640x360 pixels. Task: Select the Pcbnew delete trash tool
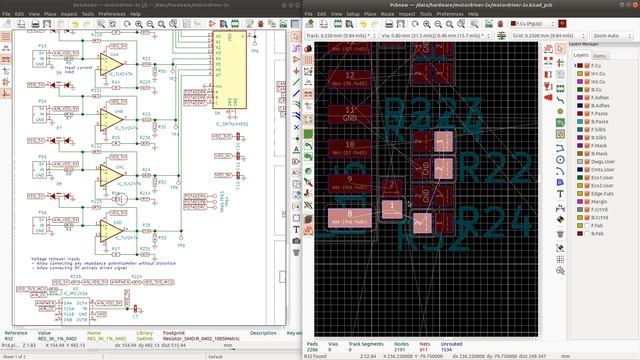click(560, 234)
